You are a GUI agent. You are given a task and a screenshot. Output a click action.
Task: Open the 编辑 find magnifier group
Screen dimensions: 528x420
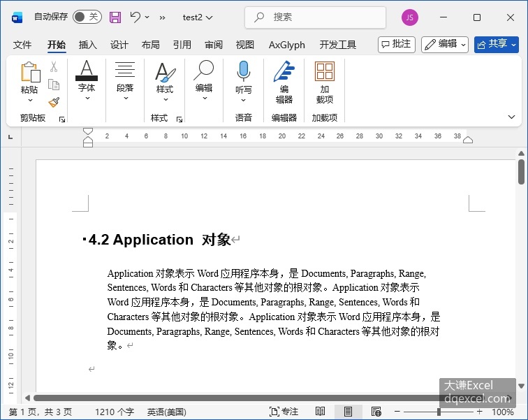[x=204, y=80]
